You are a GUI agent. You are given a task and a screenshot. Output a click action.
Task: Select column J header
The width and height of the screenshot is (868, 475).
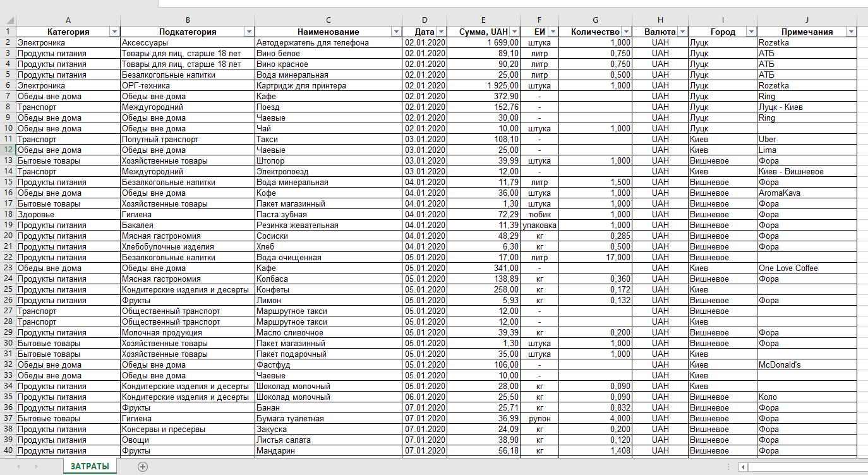[807, 20]
